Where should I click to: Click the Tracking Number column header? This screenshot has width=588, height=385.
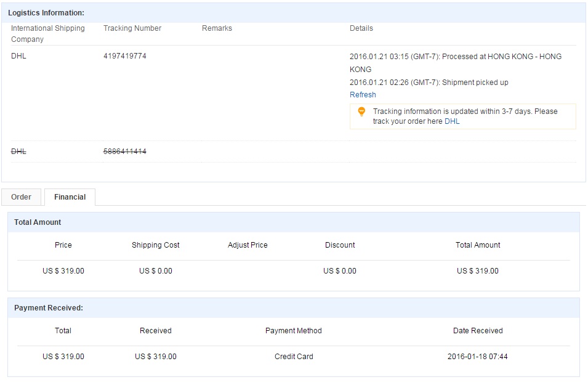point(132,28)
